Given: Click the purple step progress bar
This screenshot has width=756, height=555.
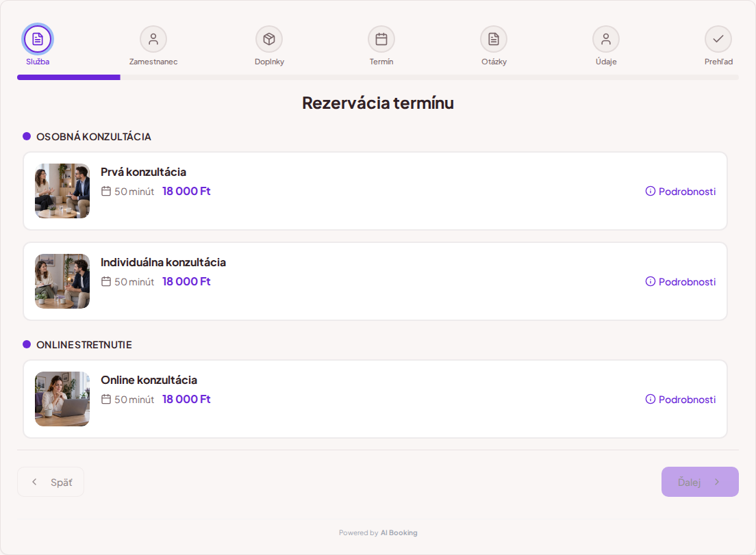Looking at the screenshot, I should coord(68,77).
